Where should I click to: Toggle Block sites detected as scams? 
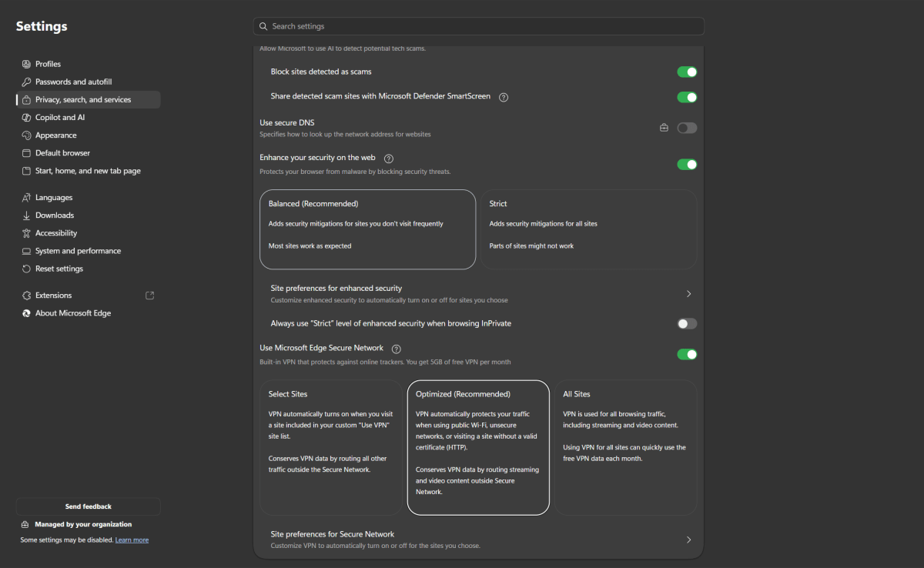click(x=687, y=72)
